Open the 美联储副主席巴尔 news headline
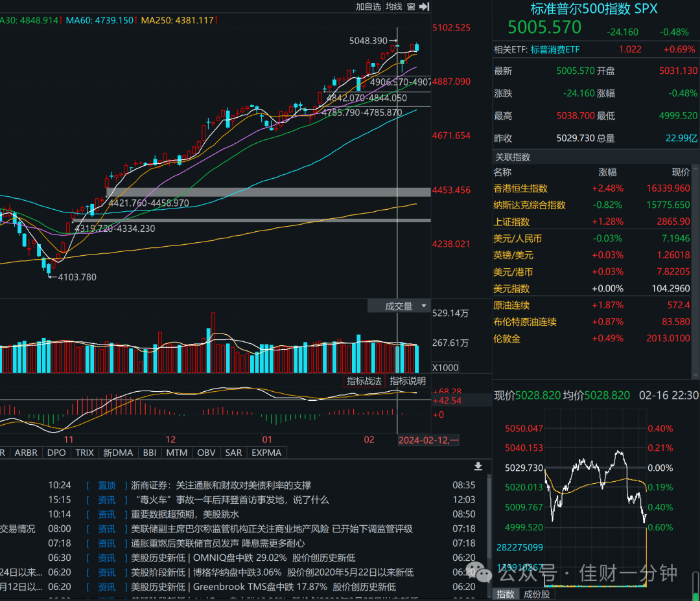700x601 pixels. [272, 528]
